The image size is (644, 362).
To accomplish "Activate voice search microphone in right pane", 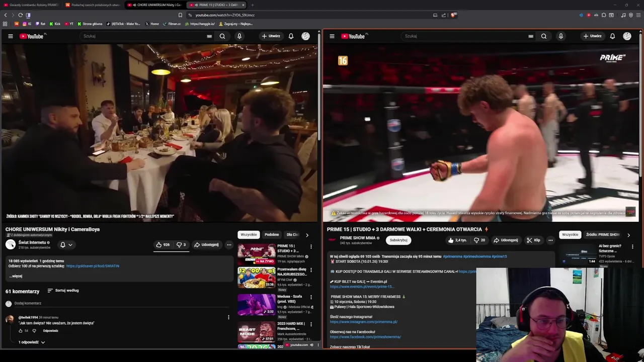I will [x=561, y=36].
